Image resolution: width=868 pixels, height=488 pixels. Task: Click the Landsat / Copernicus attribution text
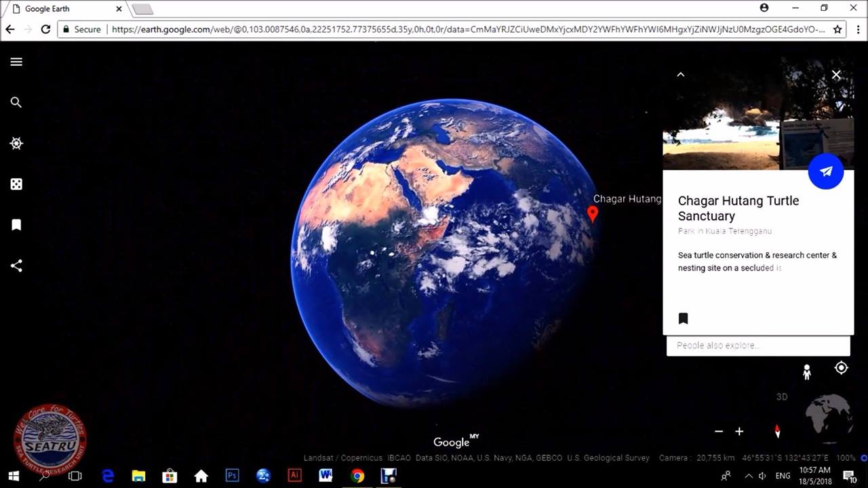pyautogui.click(x=343, y=458)
